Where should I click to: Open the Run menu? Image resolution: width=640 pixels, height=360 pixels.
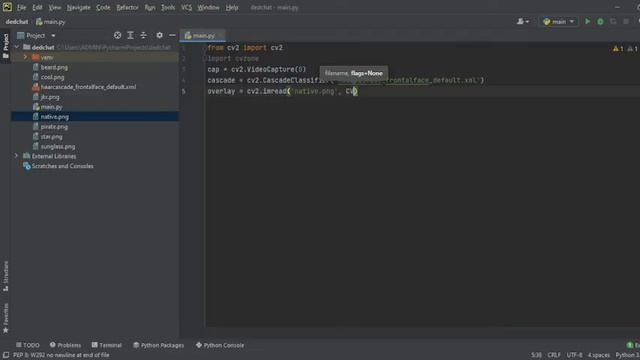click(150, 7)
